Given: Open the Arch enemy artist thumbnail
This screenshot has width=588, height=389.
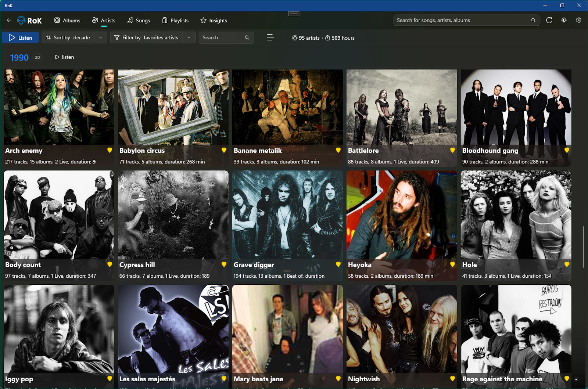Looking at the screenshot, I should (59, 107).
